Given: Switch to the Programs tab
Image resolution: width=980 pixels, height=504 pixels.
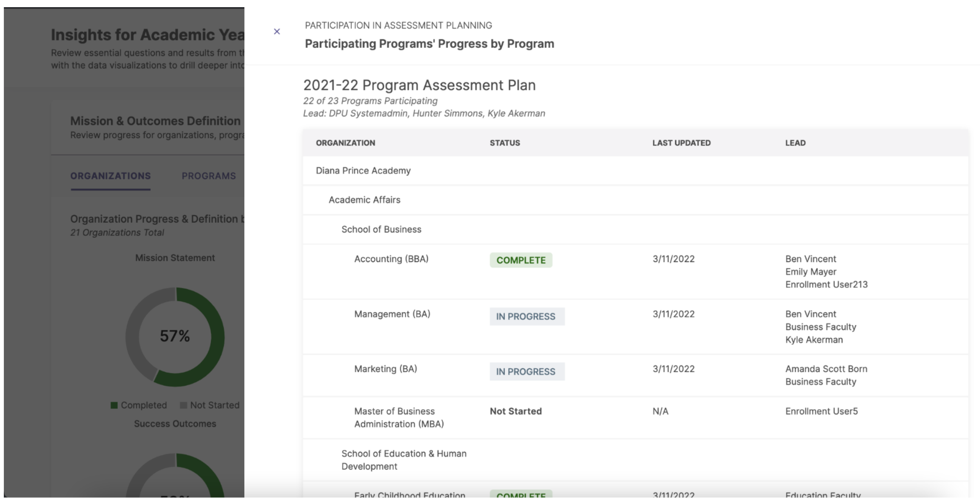Looking at the screenshot, I should click(x=209, y=176).
